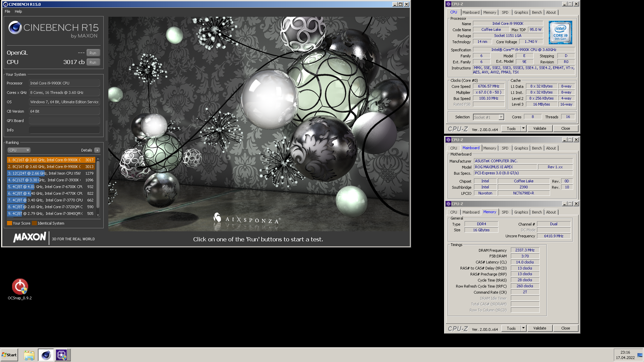The height and width of the screenshot is (362, 644).
Task: Click the GFX Board info field
Action: point(64,121)
